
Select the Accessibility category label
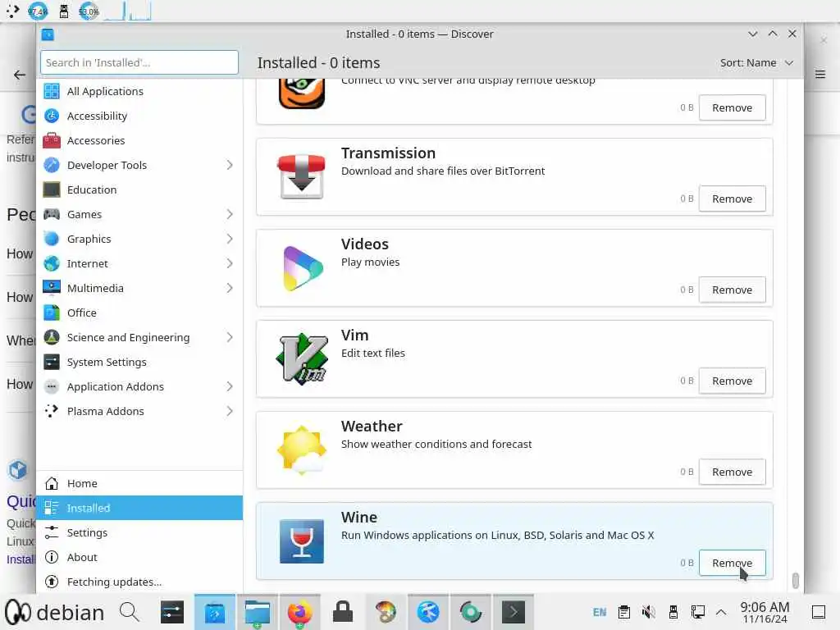(97, 116)
